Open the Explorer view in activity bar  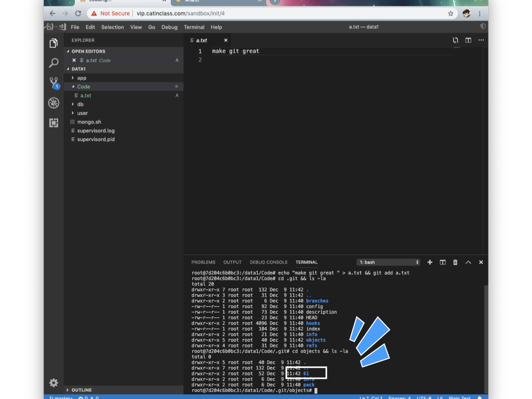pyautogui.click(x=54, y=43)
